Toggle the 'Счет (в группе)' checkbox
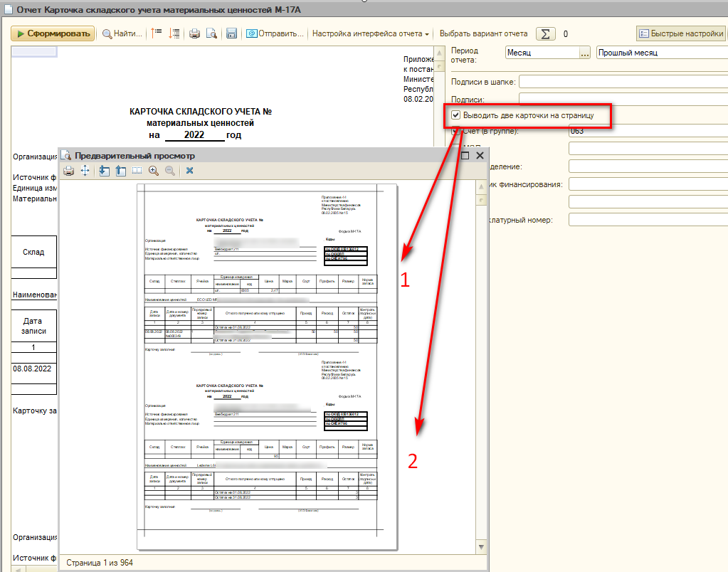This screenshot has width=728, height=572. [455, 132]
